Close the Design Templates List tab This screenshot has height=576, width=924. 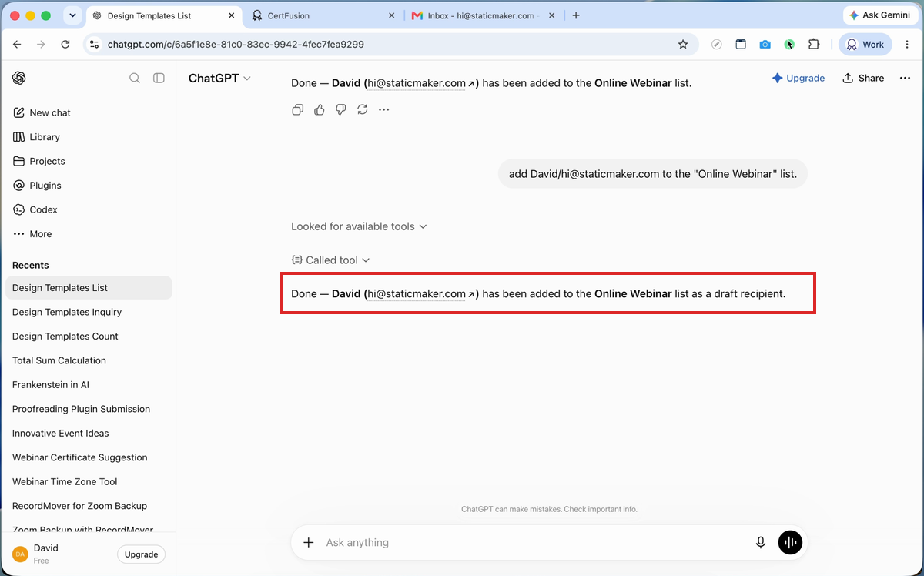coord(232,15)
